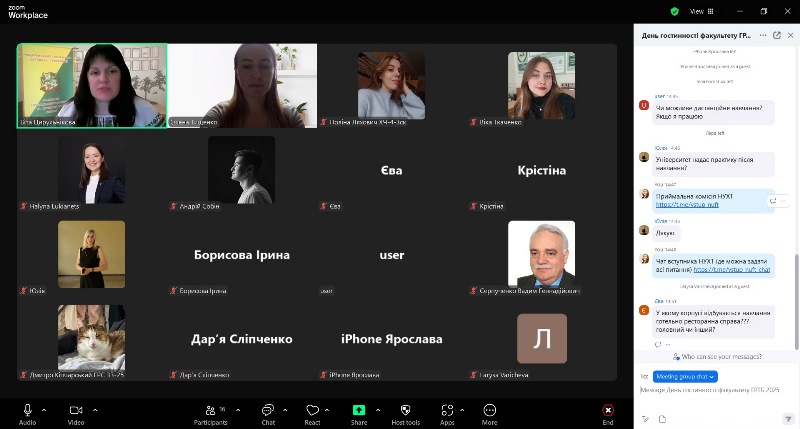
Task: Open the More options menu in toolbar
Action: tap(489, 414)
